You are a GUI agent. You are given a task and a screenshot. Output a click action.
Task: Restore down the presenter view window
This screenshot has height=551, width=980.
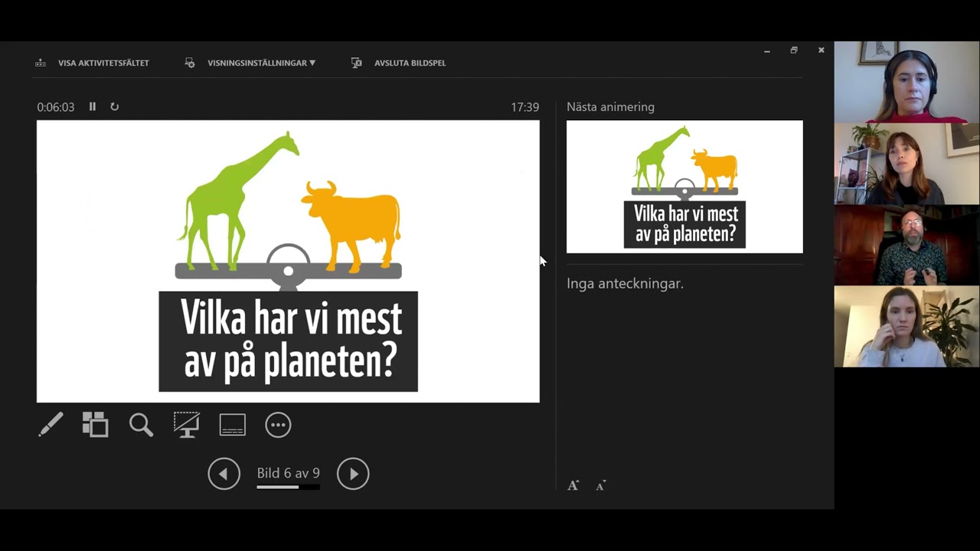(794, 51)
